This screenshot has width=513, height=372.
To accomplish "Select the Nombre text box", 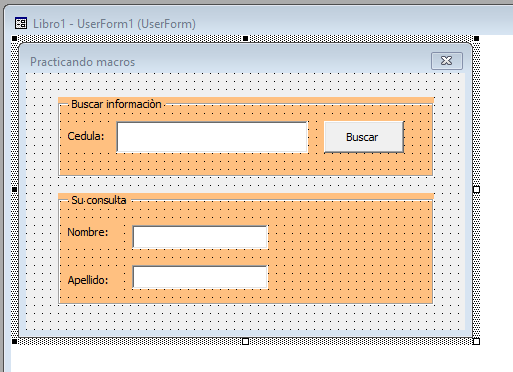I will (x=200, y=237).
